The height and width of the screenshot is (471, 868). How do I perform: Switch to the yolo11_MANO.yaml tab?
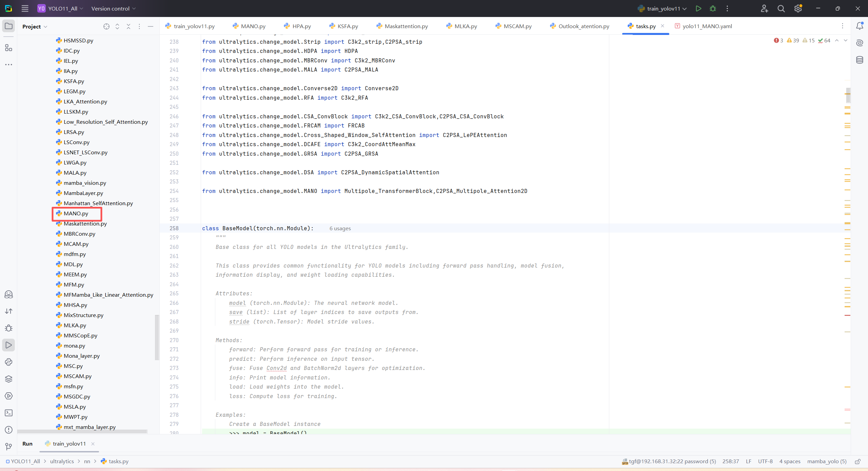tap(707, 26)
